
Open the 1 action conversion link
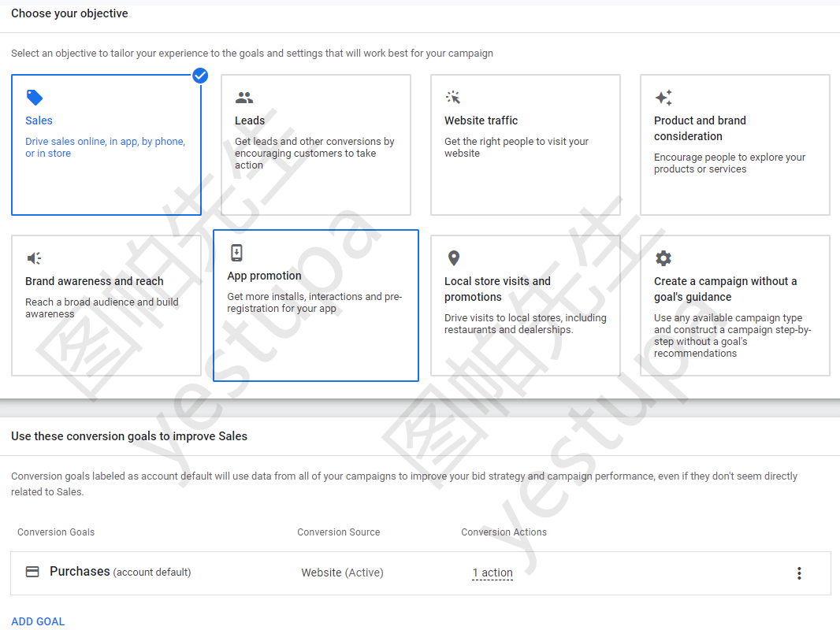pyautogui.click(x=492, y=573)
